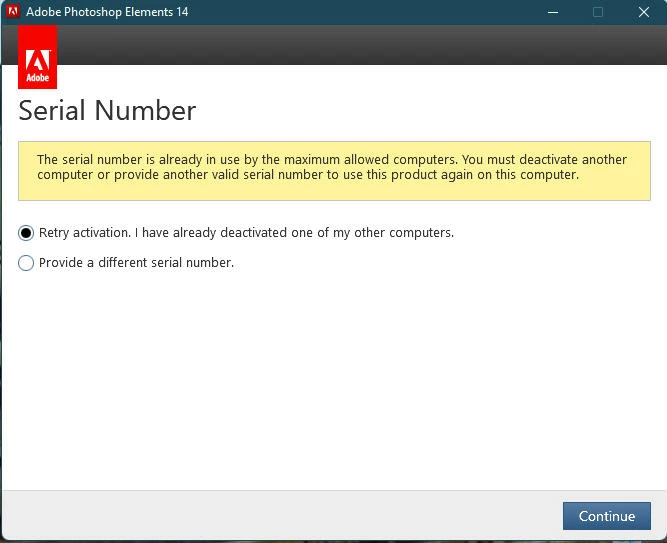
Task: Select the Retry activation radio button
Action: point(26,233)
